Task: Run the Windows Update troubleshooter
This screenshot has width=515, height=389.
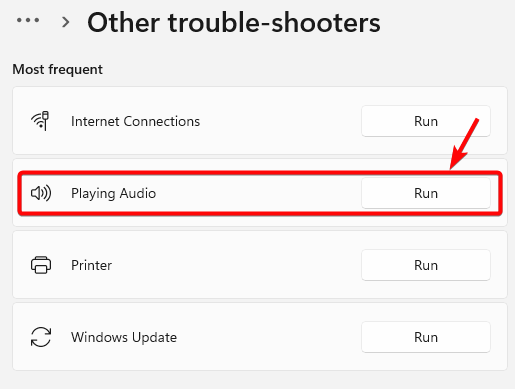Action: 426,337
